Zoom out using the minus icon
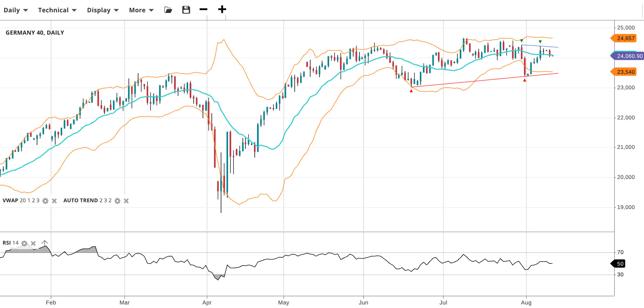 coord(203,9)
